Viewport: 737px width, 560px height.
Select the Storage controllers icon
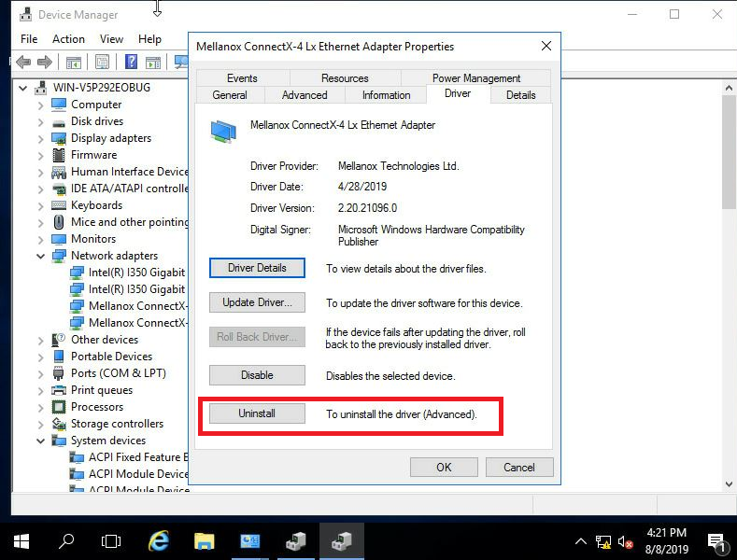click(59, 424)
